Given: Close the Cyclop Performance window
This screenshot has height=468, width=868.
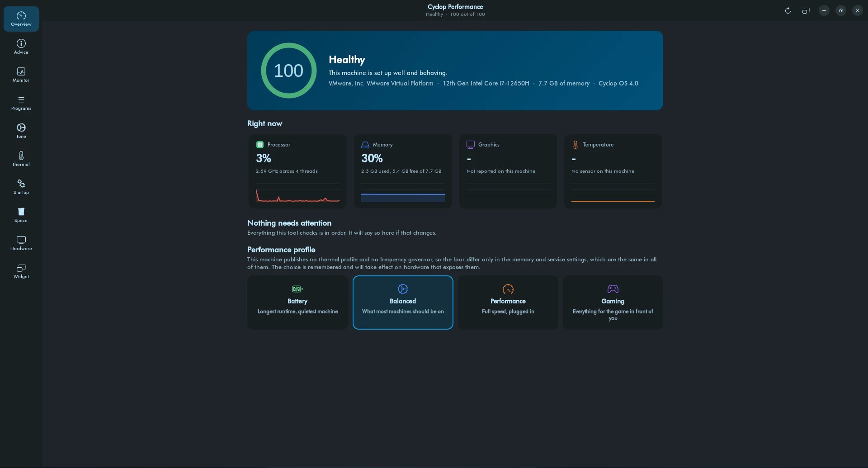Looking at the screenshot, I should click(x=858, y=10).
